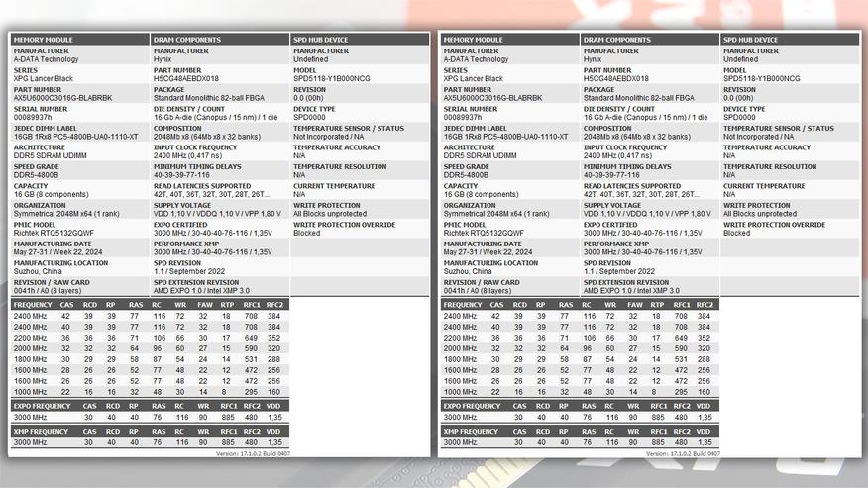This screenshot has width=868, height=488.
Task: Click minimum timing '40-39-39-77-116' in left report
Action: pyautogui.click(x=181, y=175)
